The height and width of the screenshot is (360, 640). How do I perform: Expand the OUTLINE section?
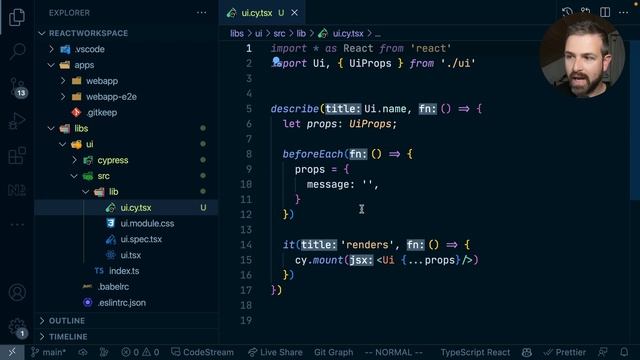[127, 321]
